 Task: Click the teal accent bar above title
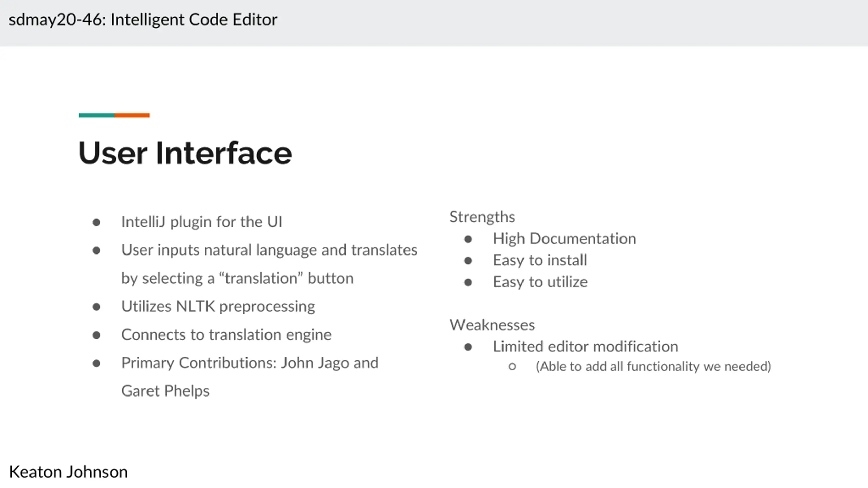(x=96, y=115)
